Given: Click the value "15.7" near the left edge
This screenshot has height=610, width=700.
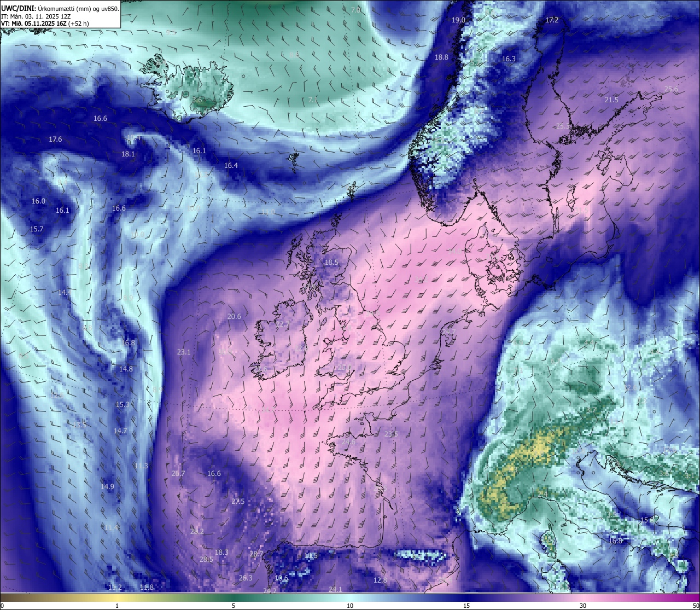Looking at the screenshot, I should (37, 229).
